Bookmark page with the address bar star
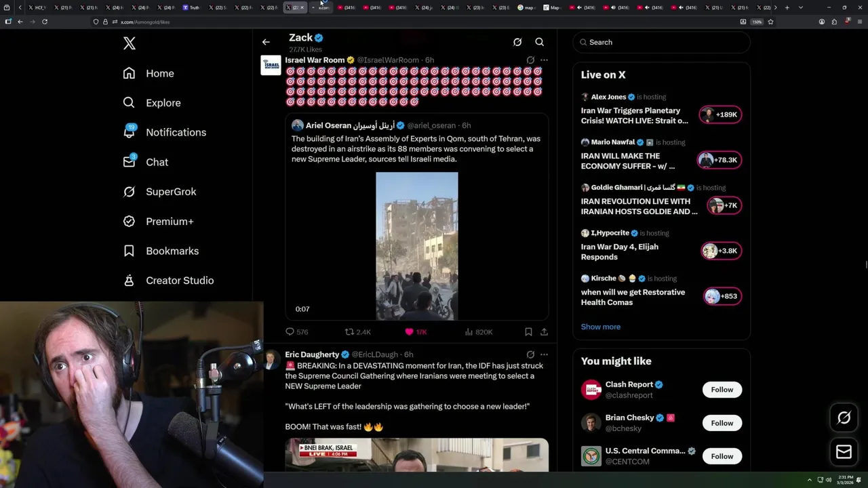868x488 pixels. (x=770, y=22)
